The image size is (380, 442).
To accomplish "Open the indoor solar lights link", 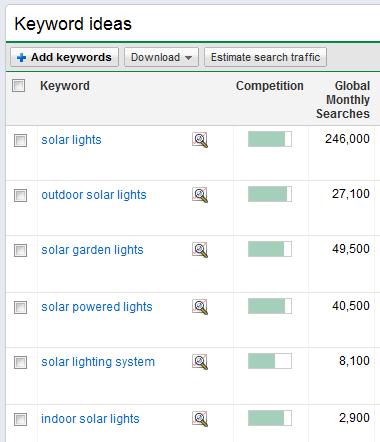I will click(90, 419).
